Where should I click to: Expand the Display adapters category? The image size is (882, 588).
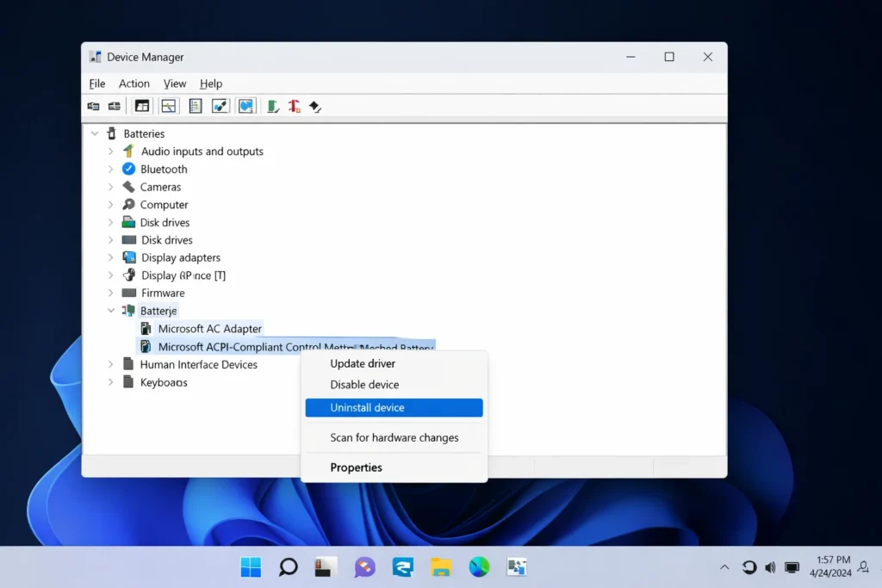click(109, 257)
